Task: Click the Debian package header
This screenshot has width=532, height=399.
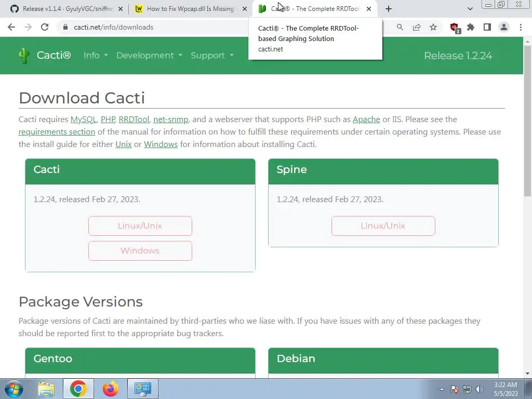Action: pos(383,361)
